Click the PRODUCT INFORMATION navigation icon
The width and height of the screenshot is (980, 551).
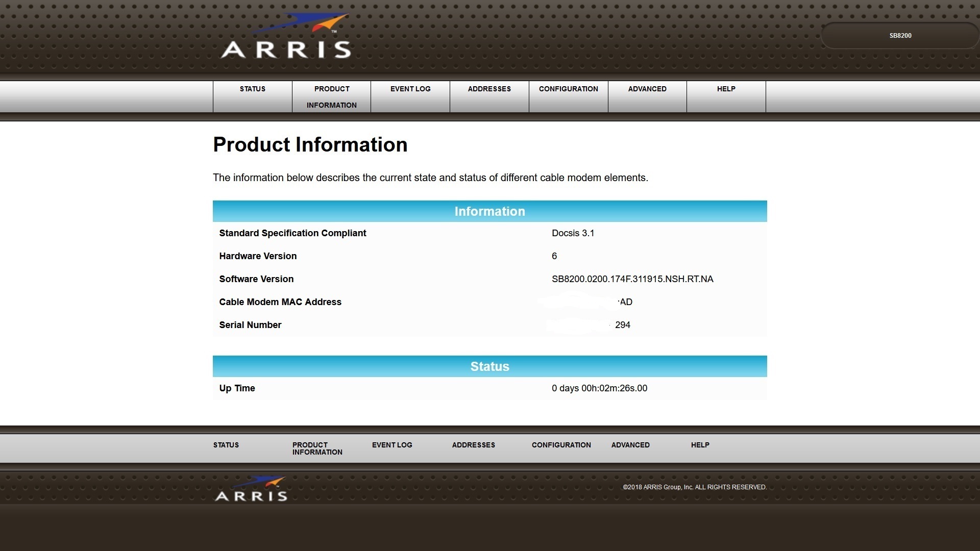pos(331,97)
